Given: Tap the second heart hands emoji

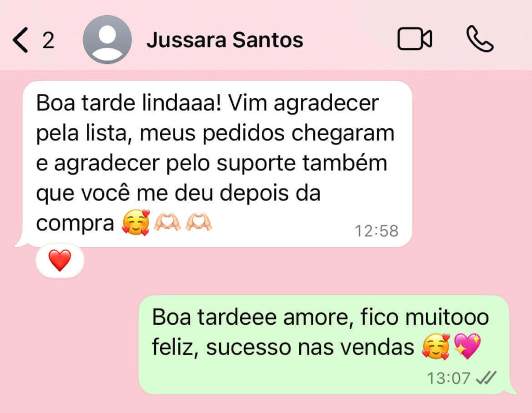Looking at the screenshot, I should [x=198, y=223].
